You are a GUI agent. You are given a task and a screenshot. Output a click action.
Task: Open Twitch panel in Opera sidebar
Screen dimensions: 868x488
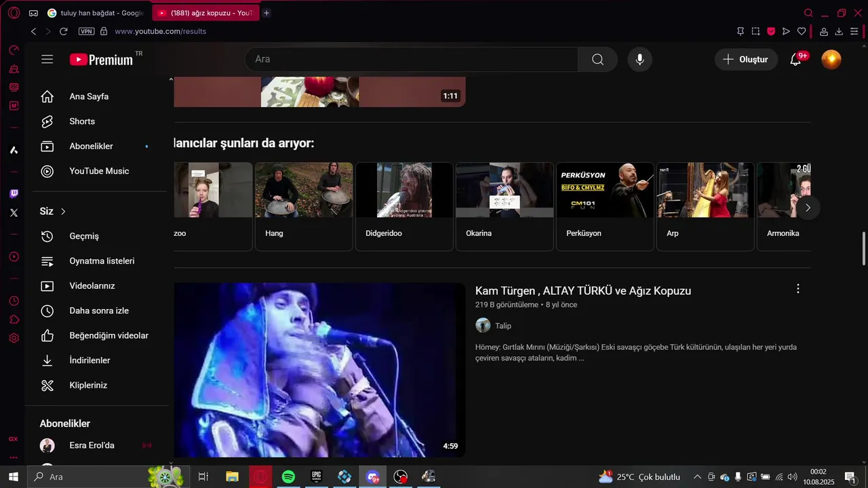(14, 194)
